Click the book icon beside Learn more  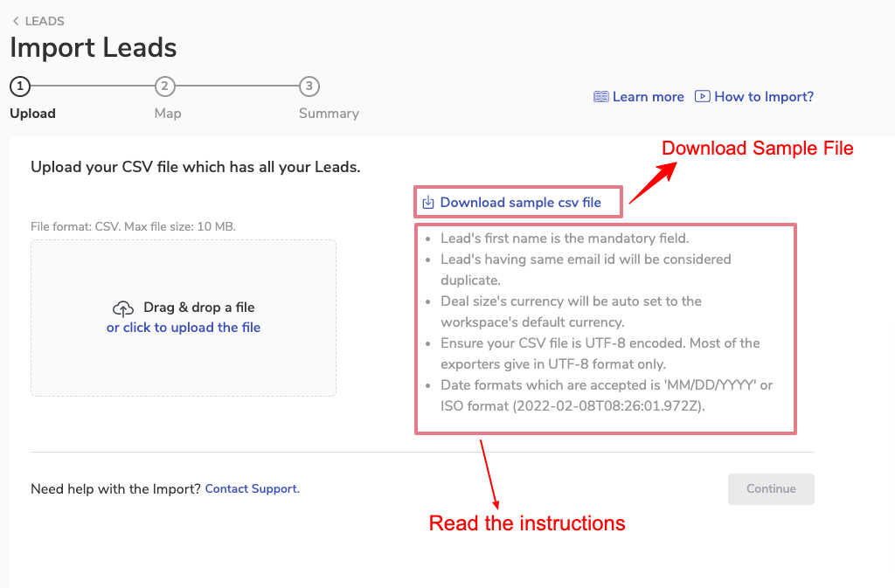pyautogui.click(x=601, y=97)
